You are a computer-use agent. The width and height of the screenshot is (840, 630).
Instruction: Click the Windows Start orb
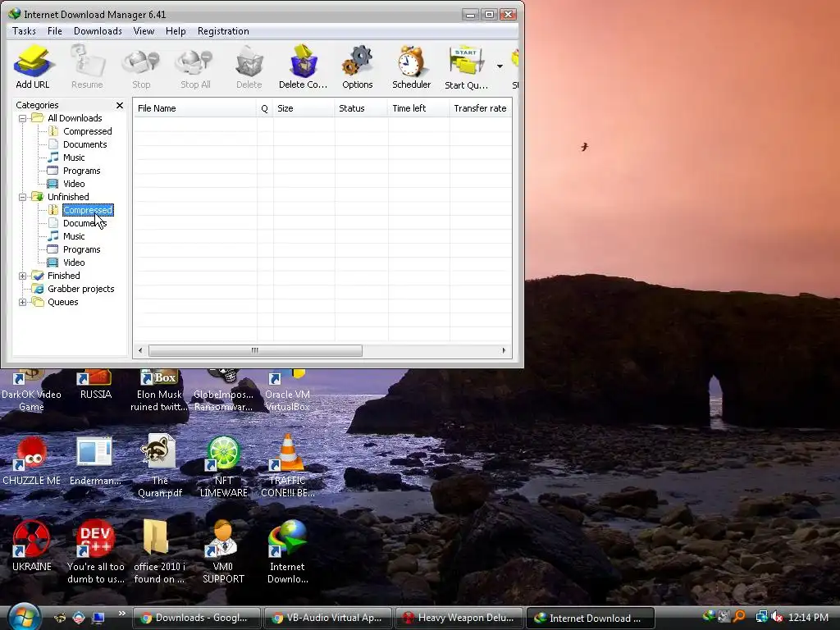click(24, 617)
